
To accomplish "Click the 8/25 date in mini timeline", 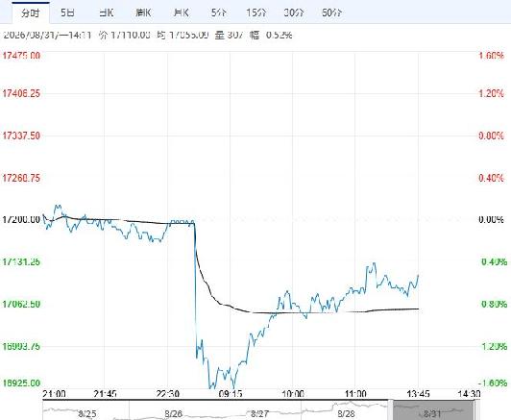I will pyautogui.click(x=87, y=414).
